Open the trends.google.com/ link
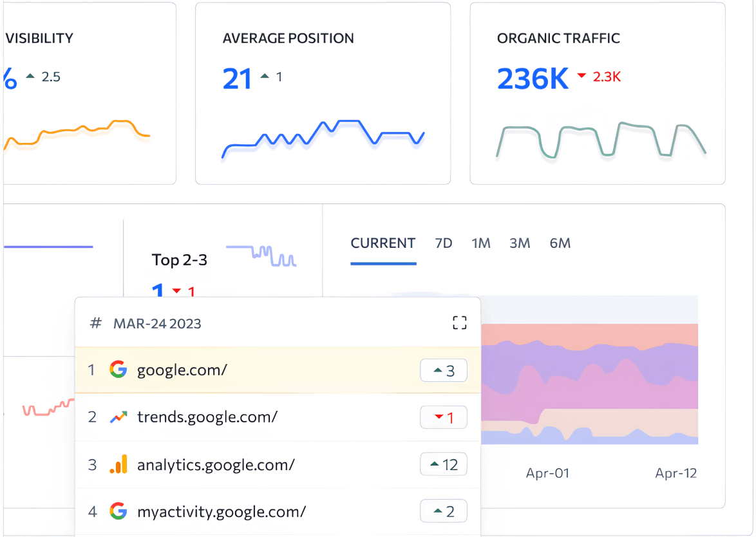This screenshot has height=537, width=756. [207, 417]
